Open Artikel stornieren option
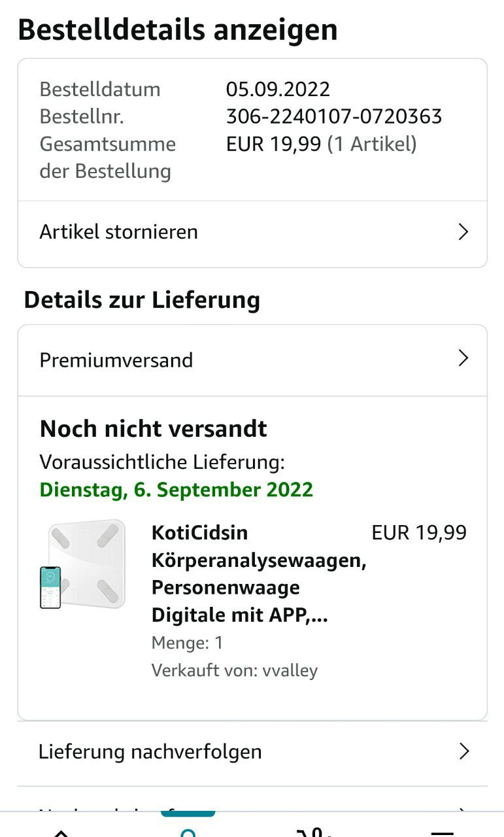The width and height of the screenshot is (504, 837). click(x=252, y=232)
